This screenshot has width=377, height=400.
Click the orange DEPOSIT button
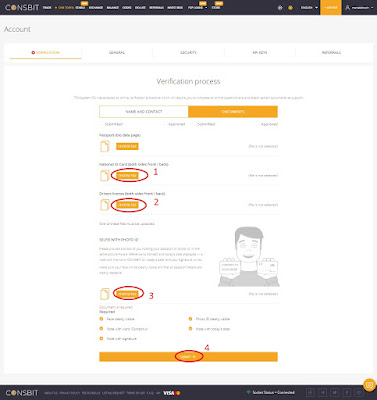331,7
